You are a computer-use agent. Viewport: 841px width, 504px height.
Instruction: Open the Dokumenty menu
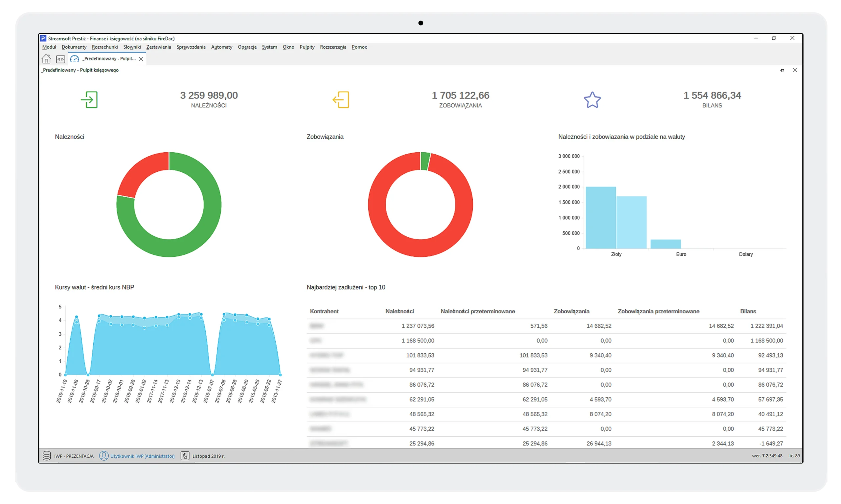[x=74, y=47]
